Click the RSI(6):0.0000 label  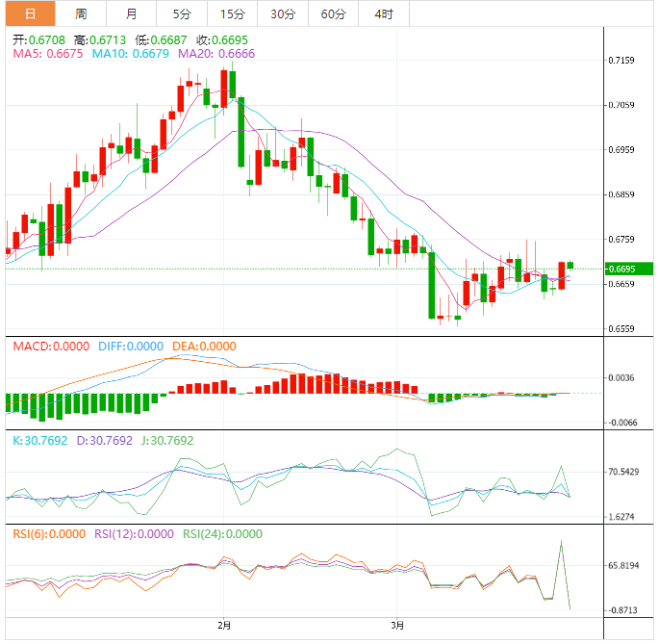tap(49, 534)
